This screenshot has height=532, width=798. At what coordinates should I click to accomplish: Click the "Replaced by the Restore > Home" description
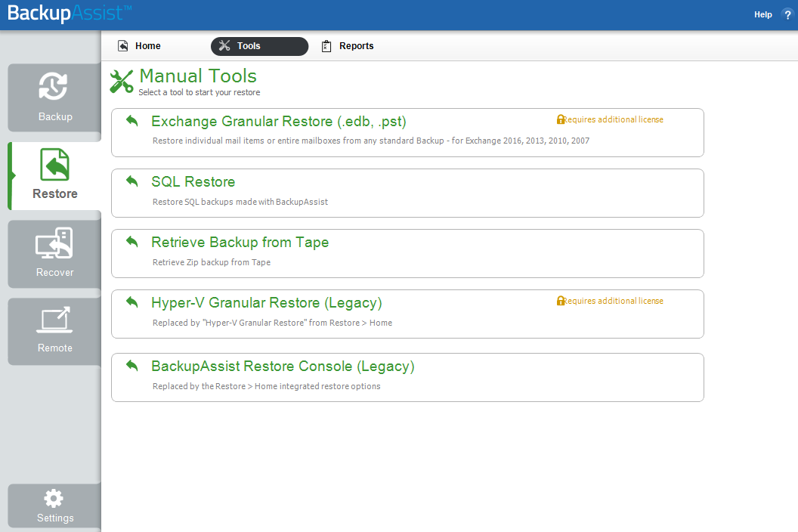point(267,386)
